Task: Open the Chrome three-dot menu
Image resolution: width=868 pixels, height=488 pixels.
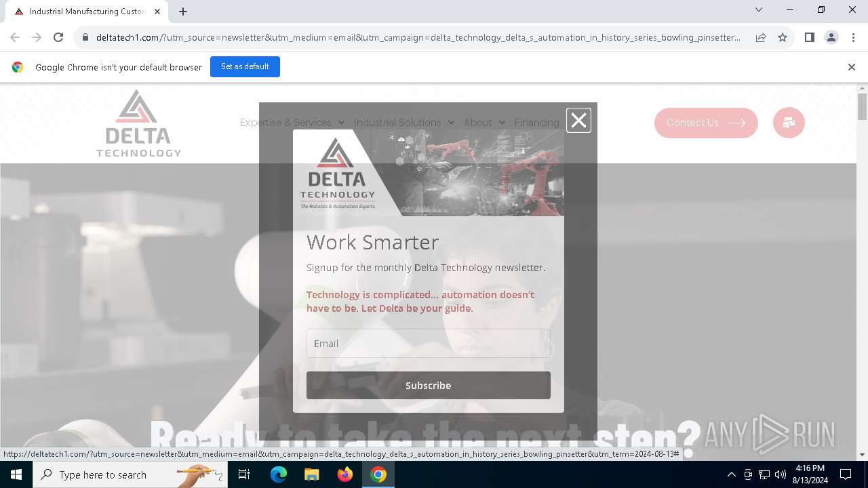Action: (x=852, y=37)
